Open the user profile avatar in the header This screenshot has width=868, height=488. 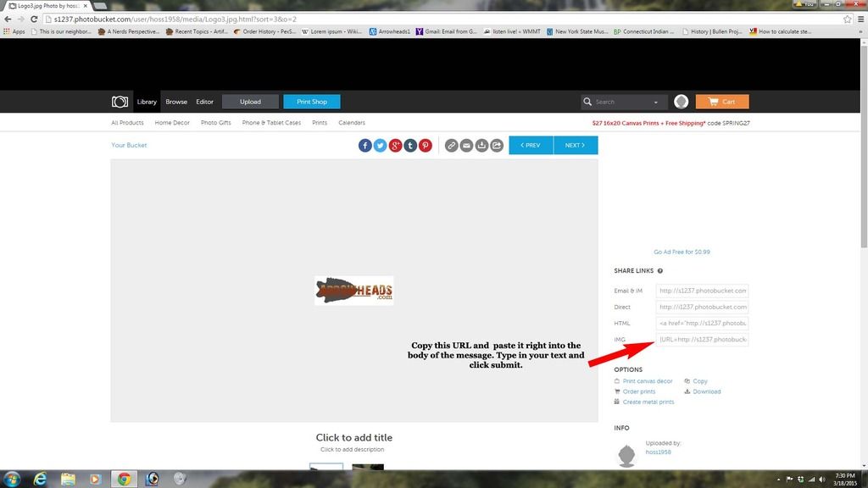point(682,102)
